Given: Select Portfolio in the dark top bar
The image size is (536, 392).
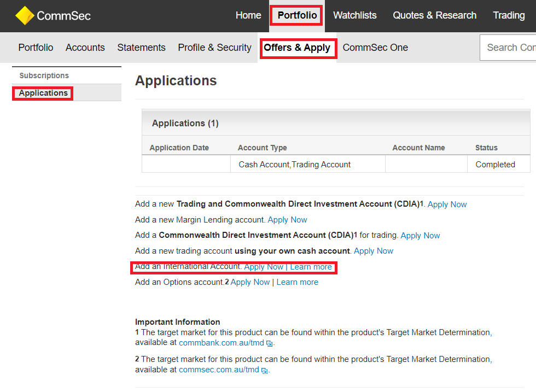Looking at the screenshot, I should pyautogui.click(x=297, y=15).
